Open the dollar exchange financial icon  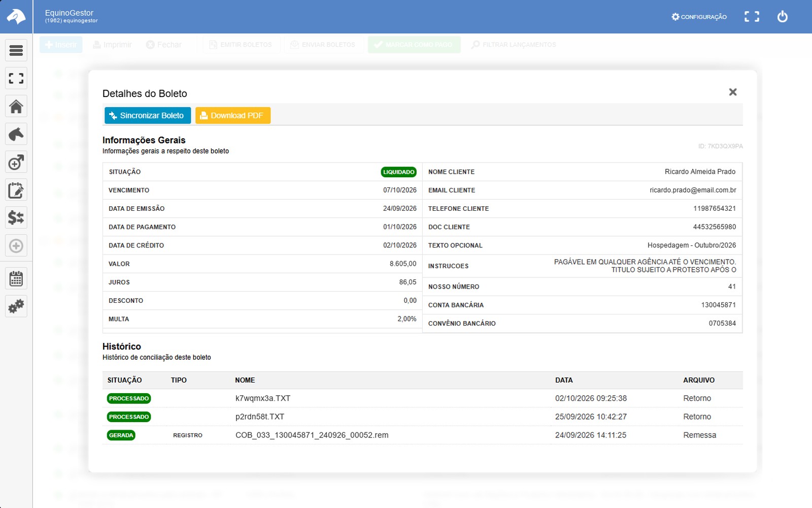tap(16, 218)
